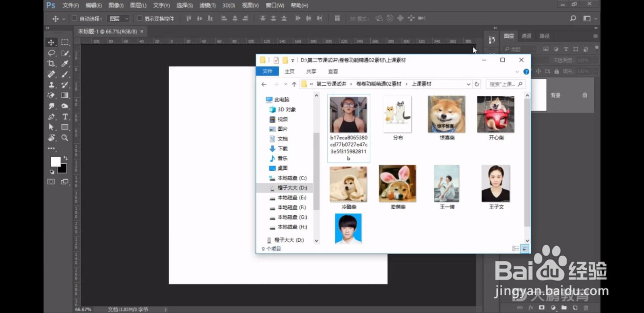Select the Smudge tool
The width and height of the screenshot is (644, 313).
51,106
